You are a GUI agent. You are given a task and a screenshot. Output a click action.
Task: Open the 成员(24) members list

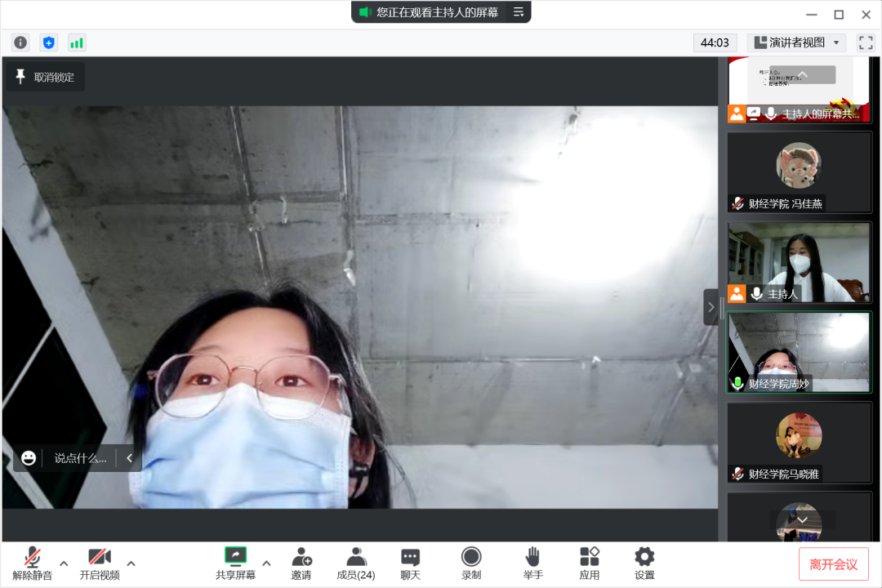[356, 563]
